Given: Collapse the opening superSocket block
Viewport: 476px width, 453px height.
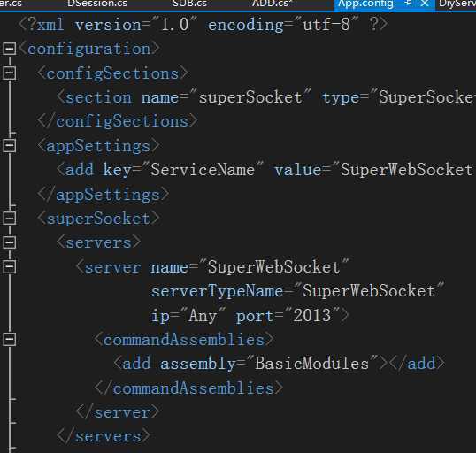Looking at the screenshot, I should point(9,218).
